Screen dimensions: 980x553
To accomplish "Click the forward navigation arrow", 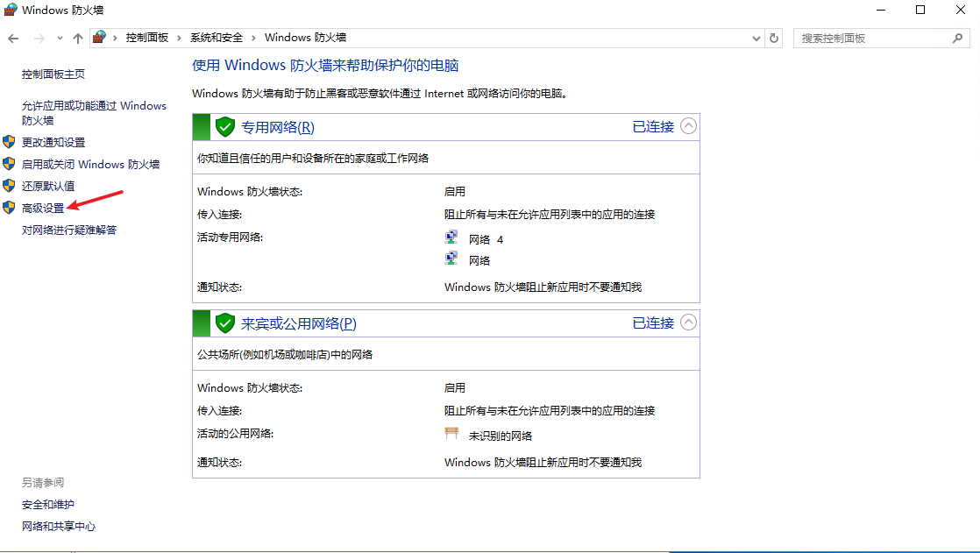I will [39, 38].
